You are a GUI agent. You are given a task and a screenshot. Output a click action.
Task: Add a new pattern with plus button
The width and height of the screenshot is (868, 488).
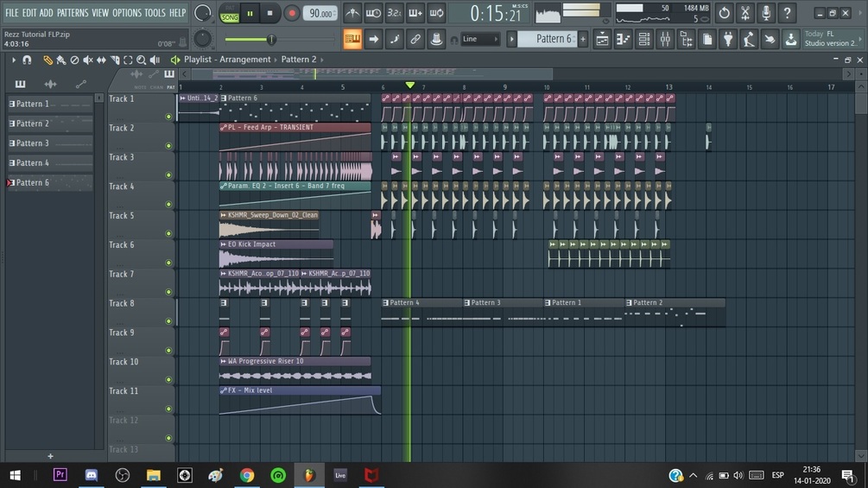[583, 39]
